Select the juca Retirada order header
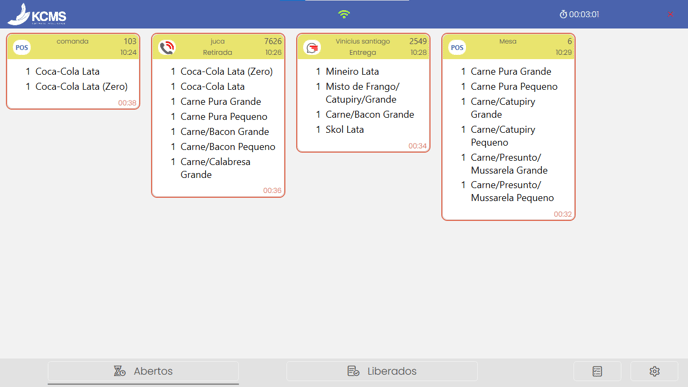 click(218, 47)
